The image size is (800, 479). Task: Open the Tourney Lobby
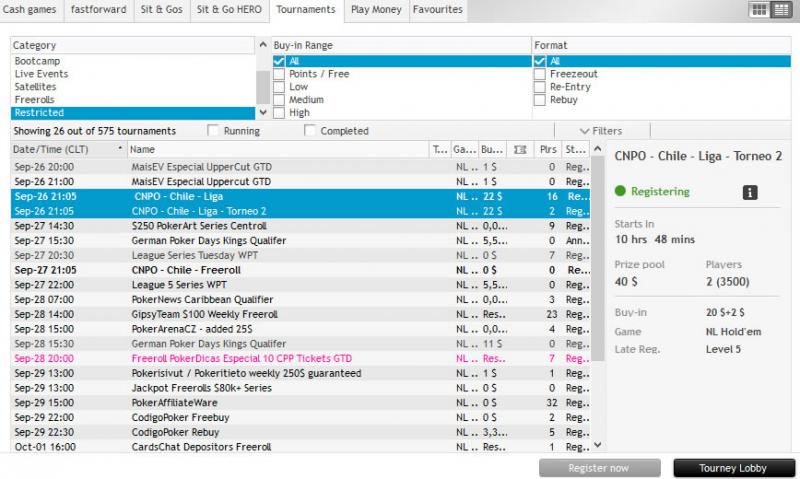(x=734, y=468)
